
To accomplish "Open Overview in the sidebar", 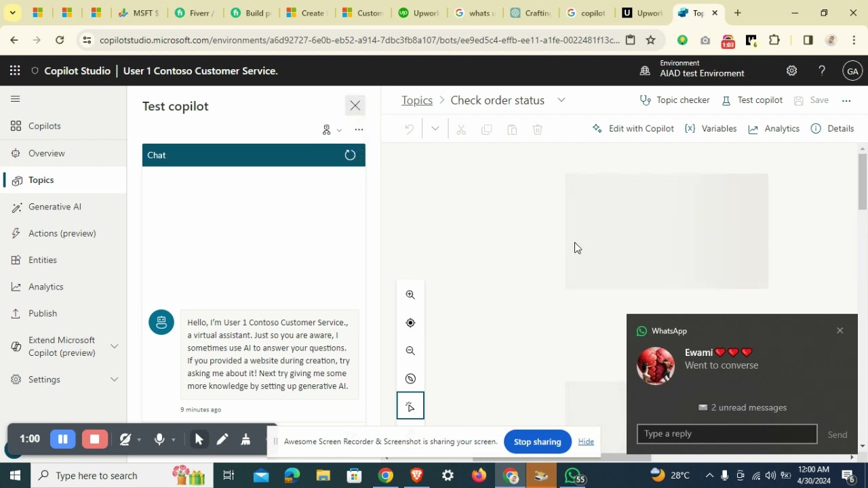I will click(x=63, y=153).
